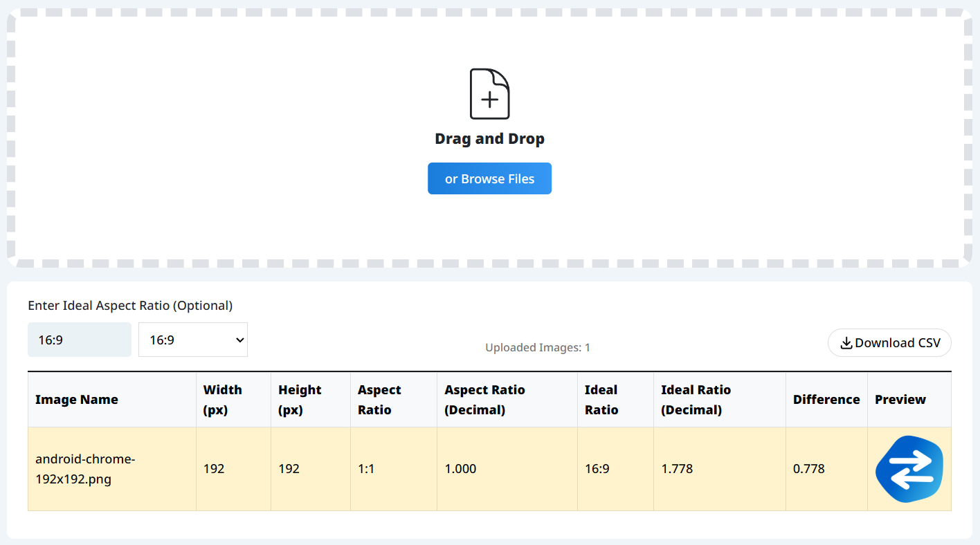
Task: Click the Ideal Ratio column header
Action: pos(615,400)
